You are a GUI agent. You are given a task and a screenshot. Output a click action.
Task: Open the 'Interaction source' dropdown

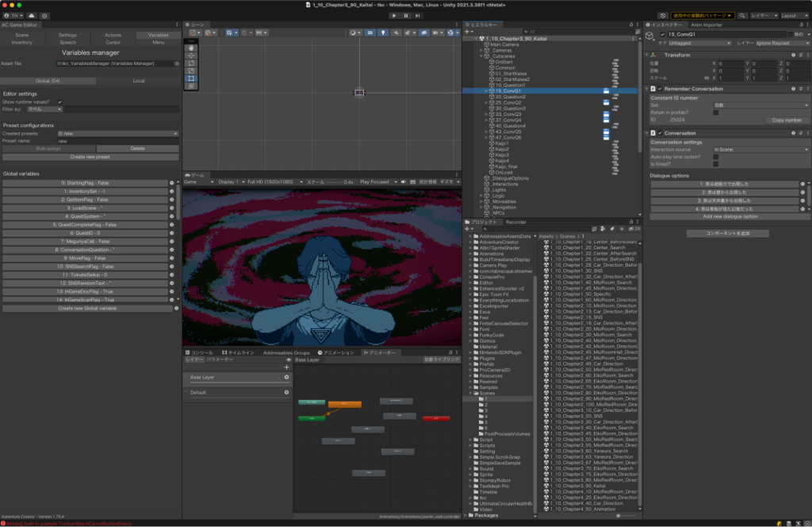(760, 149)
